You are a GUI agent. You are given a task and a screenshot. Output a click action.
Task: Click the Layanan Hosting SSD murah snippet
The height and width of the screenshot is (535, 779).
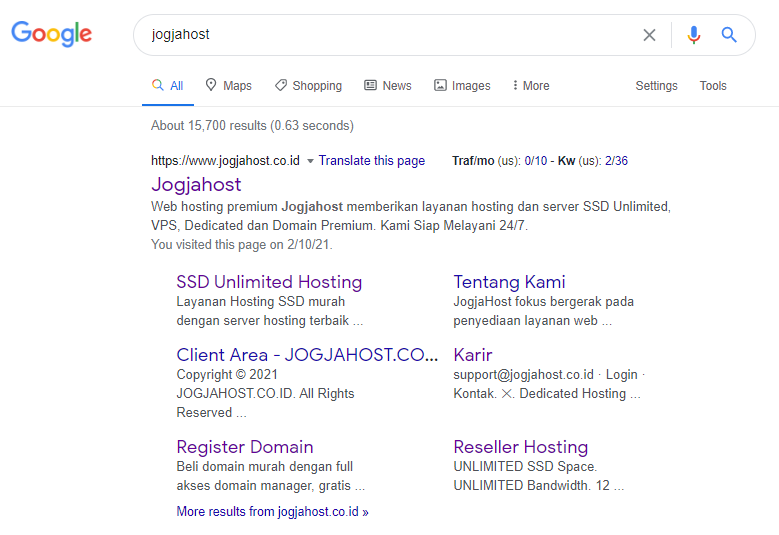[270, 311]
